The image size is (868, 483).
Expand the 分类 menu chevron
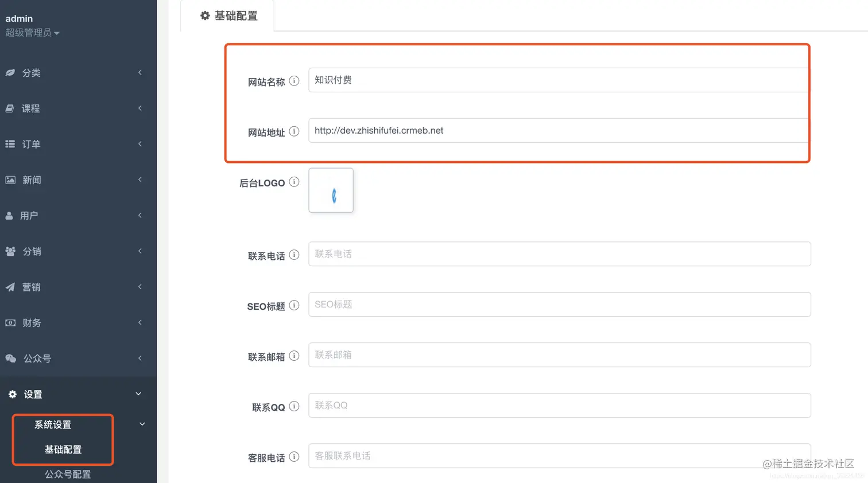point(139,72)
